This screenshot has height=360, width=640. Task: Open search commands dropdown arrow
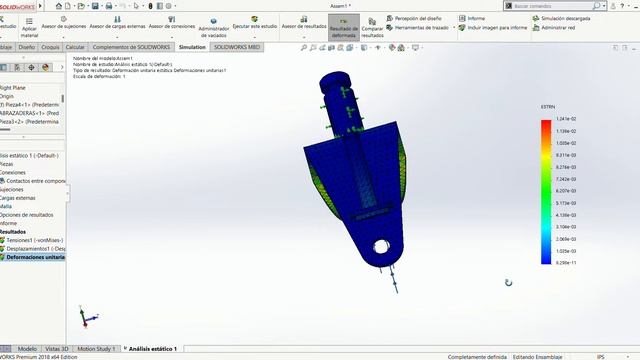604,6
